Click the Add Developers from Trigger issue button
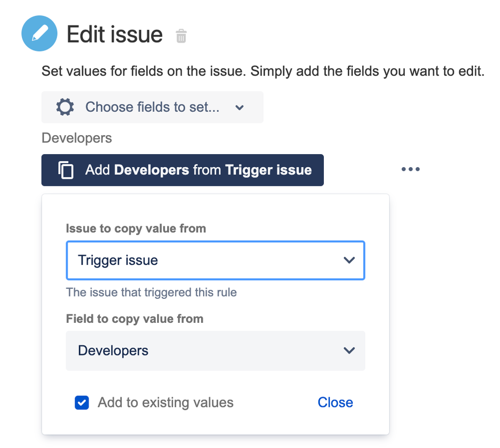500x448 pixels. [182, 170]
